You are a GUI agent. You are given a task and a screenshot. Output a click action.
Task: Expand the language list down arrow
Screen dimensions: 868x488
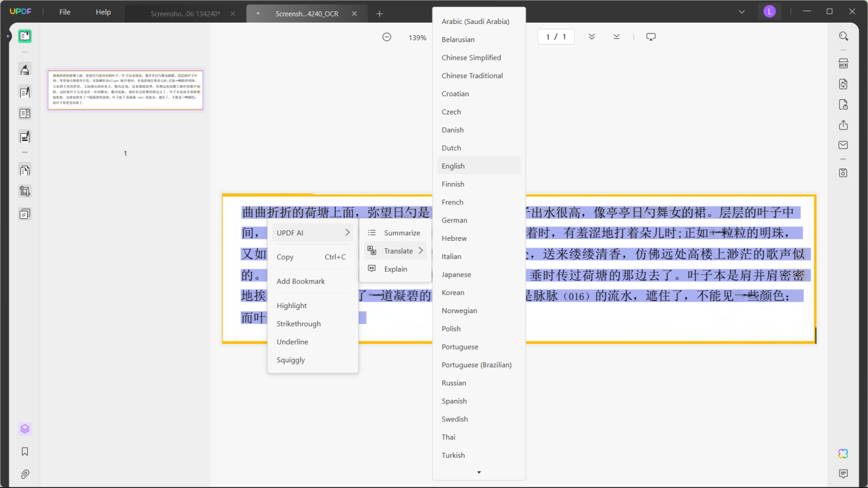pyautogui.click(x=478, y=472)
